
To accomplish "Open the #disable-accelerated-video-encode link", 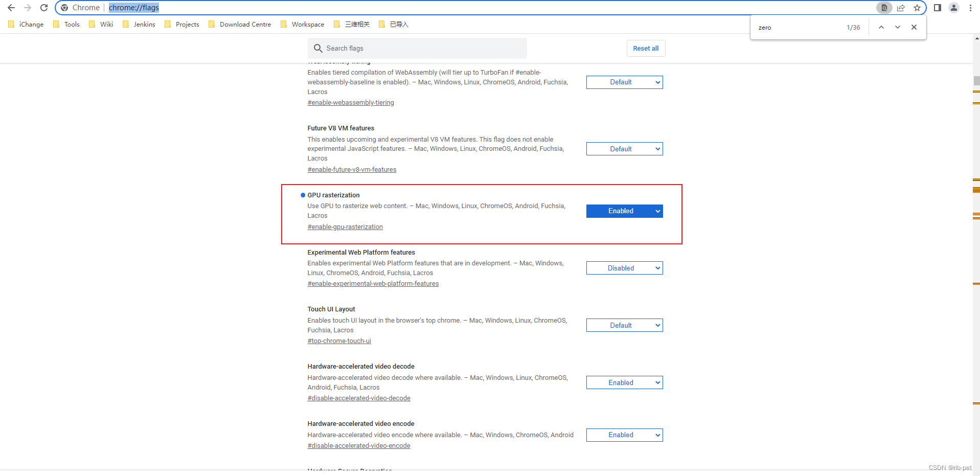I will pos(359,445).
